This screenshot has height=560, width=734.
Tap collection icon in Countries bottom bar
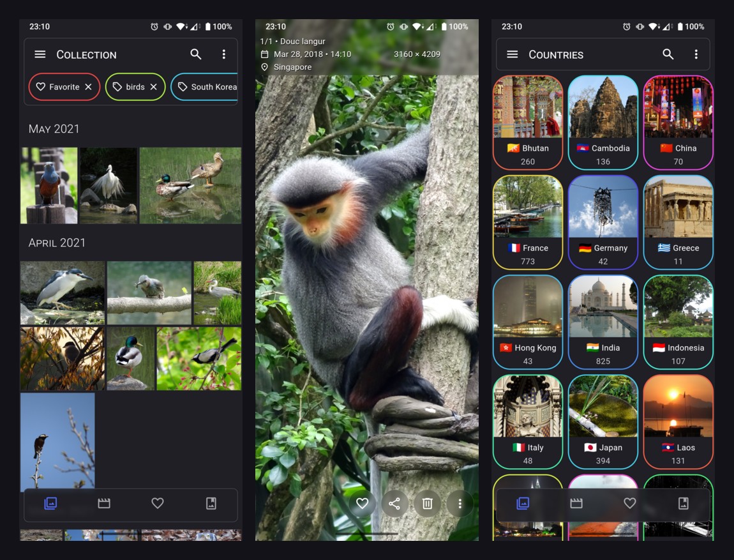[x=523, y=503]
